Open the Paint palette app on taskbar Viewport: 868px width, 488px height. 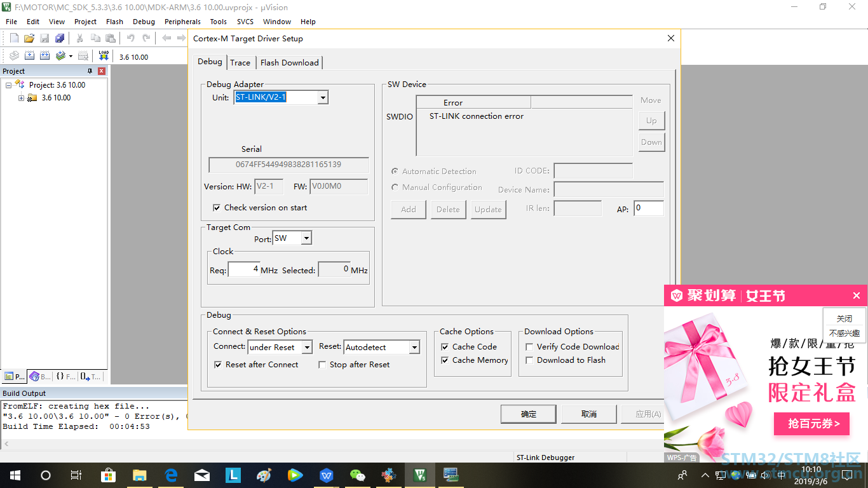coord(264,475)
